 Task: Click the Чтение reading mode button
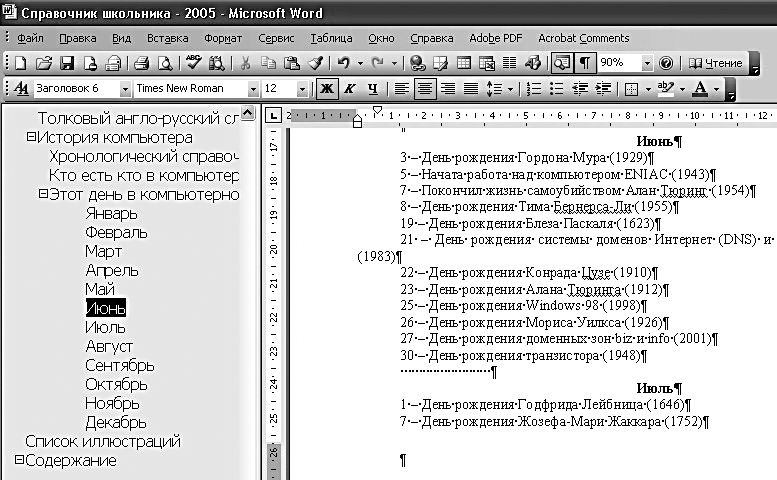(x=715, y=63)
